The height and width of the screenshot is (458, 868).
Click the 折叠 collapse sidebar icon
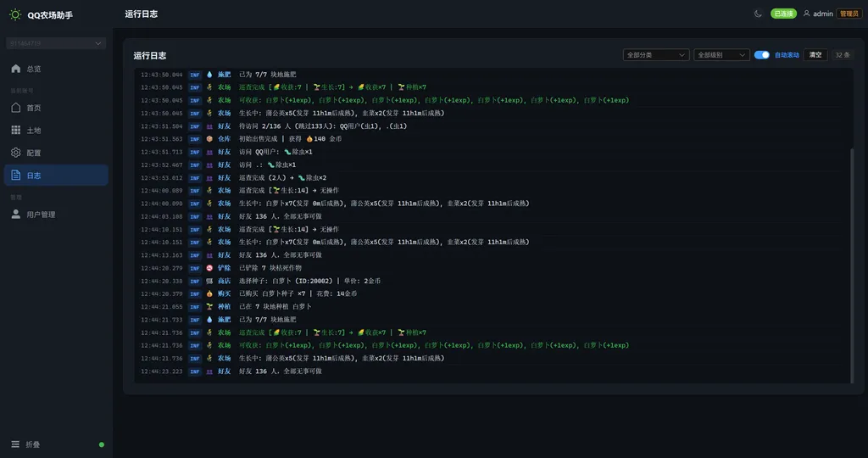15,444
